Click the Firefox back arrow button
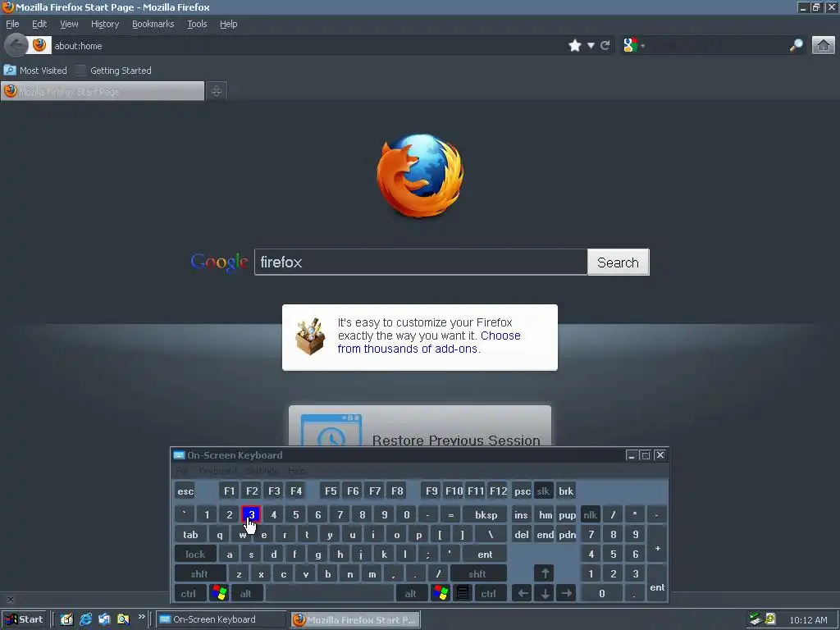 tap(16, 46)
